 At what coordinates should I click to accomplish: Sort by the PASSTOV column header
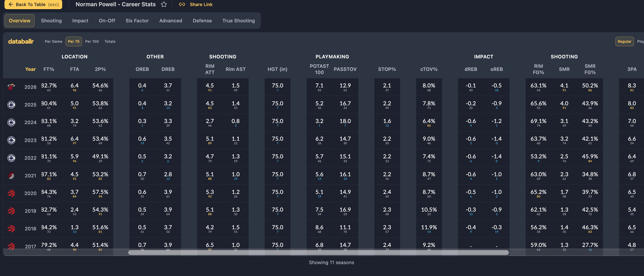[345, 69]
